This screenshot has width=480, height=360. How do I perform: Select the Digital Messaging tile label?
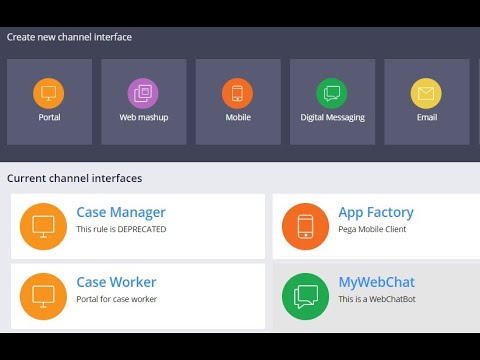click(x=332, y=117)
